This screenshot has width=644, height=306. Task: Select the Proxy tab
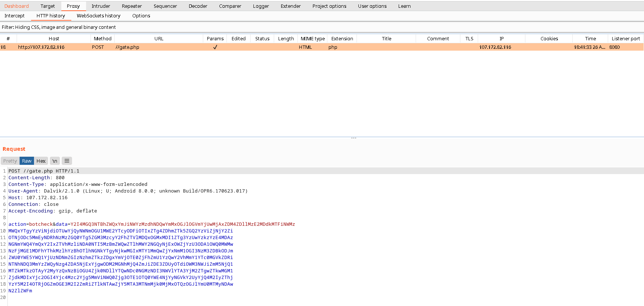click(73, 6)
